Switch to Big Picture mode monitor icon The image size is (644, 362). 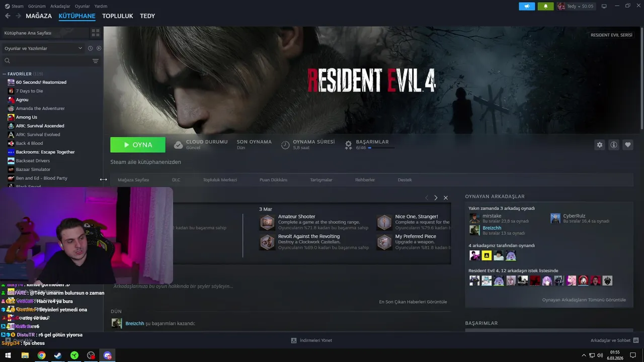[x=604, y=7]
